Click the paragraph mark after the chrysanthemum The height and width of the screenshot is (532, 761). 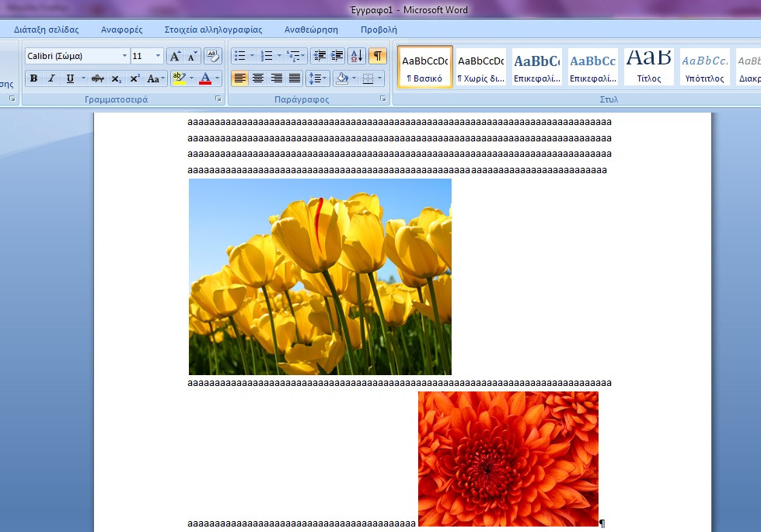click(x=602, y=523)
